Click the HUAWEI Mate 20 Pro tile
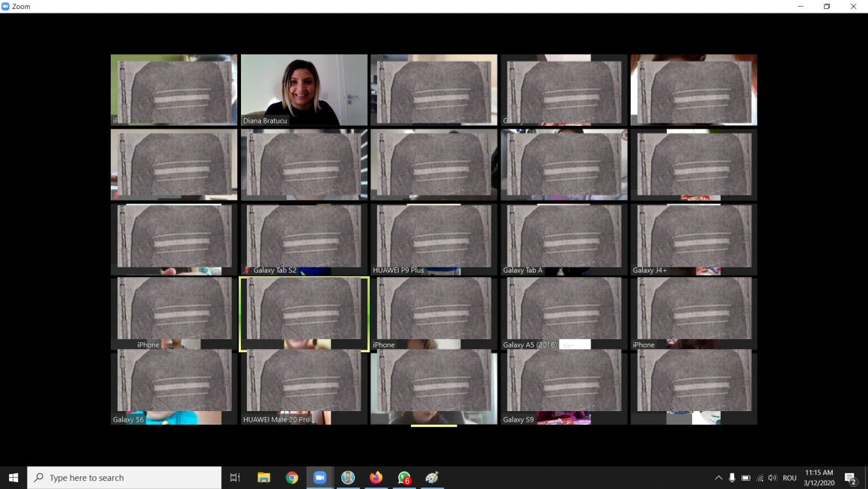Viewport: 868px width, 489px height. tap(304, 388)
